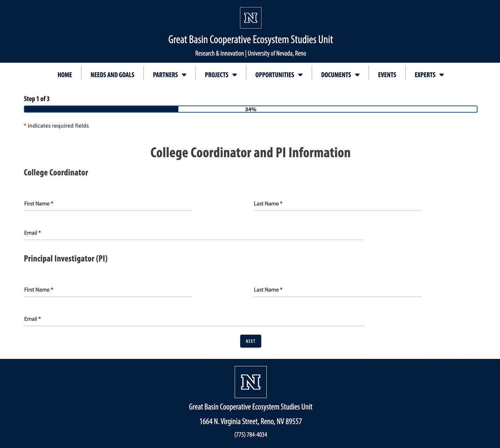Navigate to the HOME menu item
The width and height of the screenshot is (500, 448).
(x=65, y=75)
